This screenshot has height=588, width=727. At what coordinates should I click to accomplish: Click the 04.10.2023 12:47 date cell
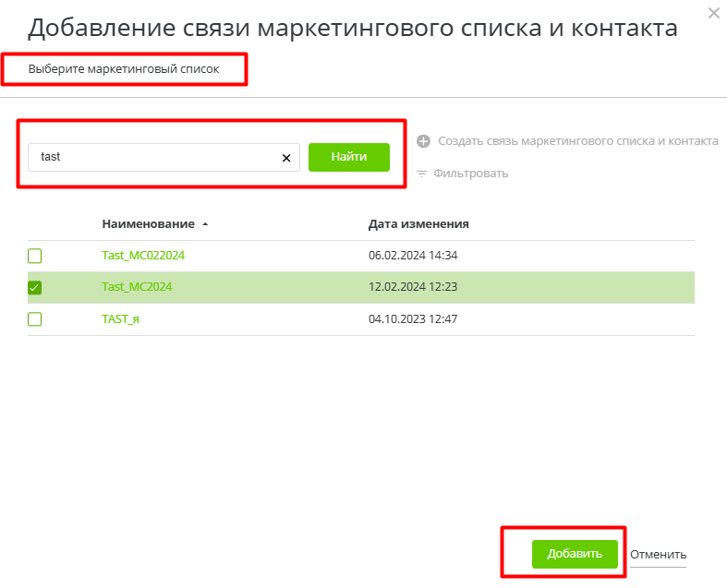click(413, 319)
